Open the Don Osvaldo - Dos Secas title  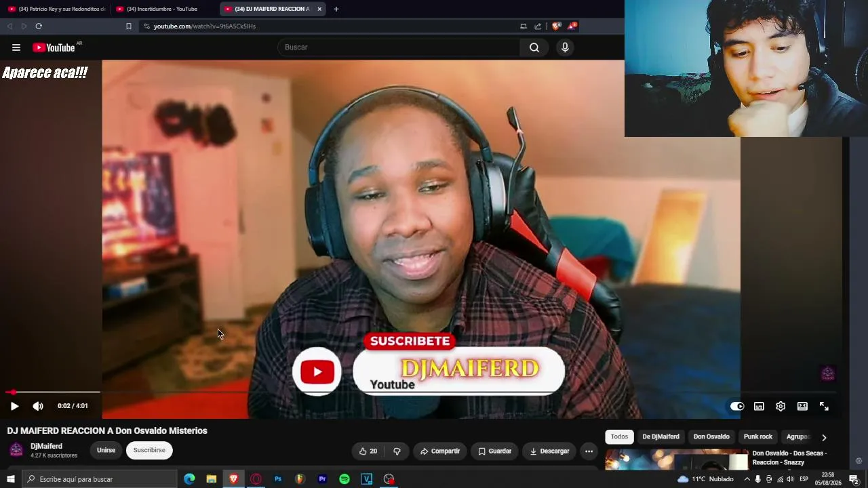(789, 457)
